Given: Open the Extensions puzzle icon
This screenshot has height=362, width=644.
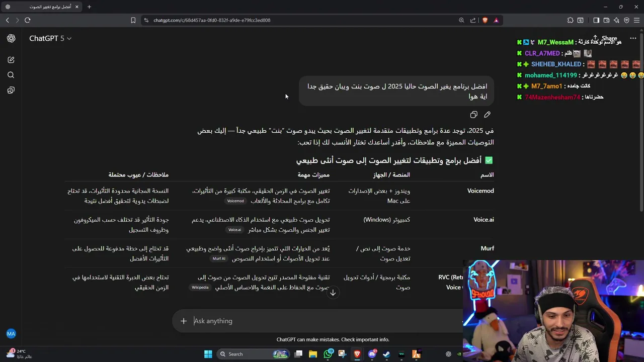Looking at the screenshot, I should (x=570, y=20).
